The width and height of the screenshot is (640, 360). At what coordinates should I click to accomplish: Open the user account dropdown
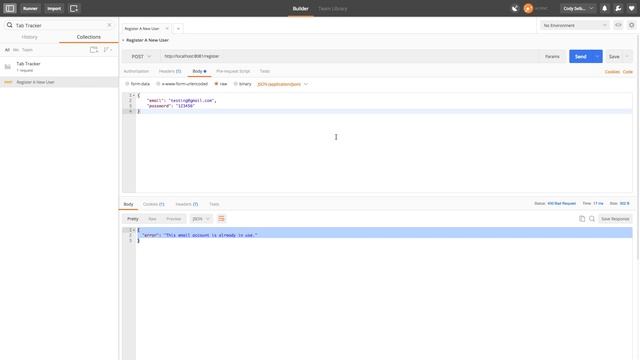[578, 9]
